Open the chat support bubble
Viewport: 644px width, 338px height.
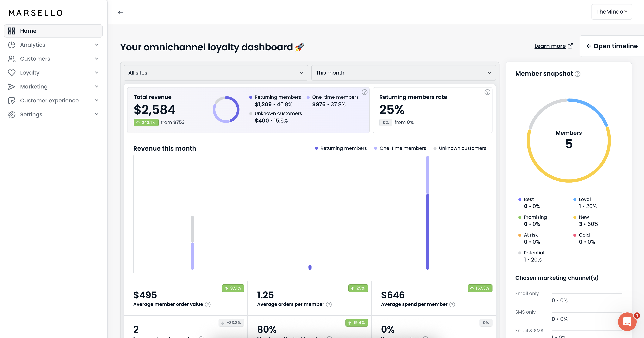pos(627,322)
